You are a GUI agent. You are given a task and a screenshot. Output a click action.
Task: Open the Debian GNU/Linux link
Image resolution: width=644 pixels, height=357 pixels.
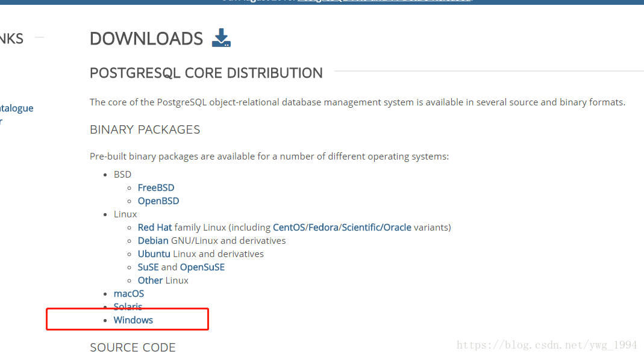pos(152,240)
